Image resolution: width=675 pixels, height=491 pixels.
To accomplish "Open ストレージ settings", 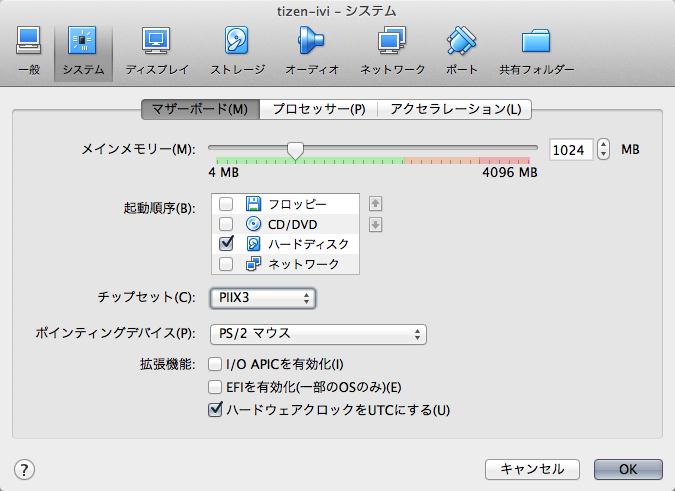I will pyautogui.click(x=237, y=52).
